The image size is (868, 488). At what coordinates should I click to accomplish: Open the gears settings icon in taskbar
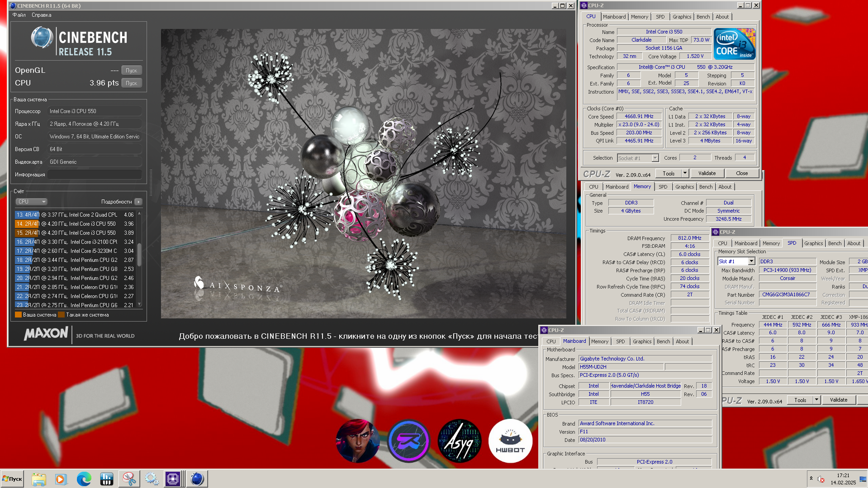coord(151,479)
